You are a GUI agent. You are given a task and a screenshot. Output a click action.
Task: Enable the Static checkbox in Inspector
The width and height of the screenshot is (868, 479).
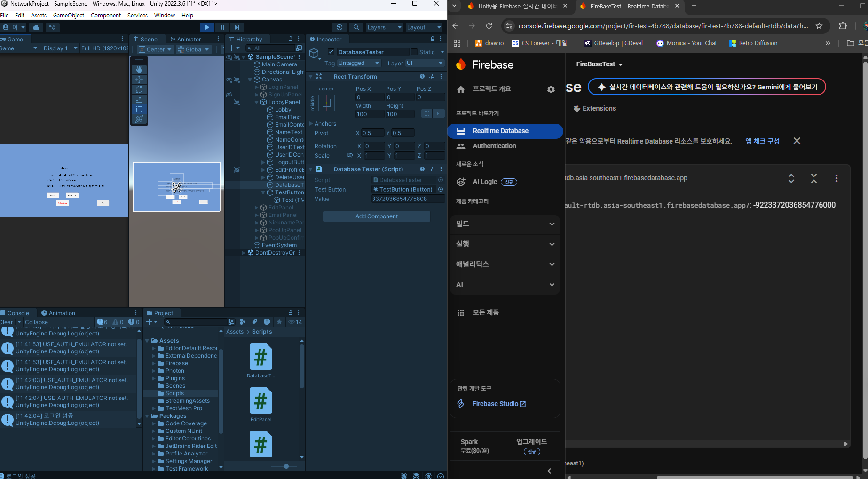[414, 52]
